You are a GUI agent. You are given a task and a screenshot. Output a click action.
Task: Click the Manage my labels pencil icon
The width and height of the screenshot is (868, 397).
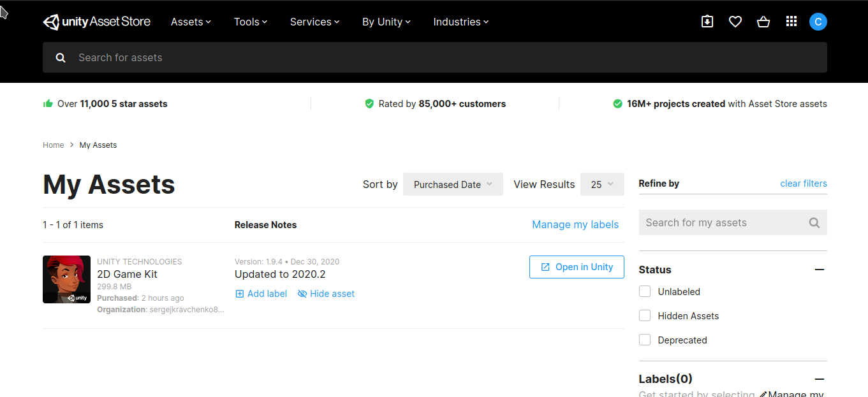(763, 394)
